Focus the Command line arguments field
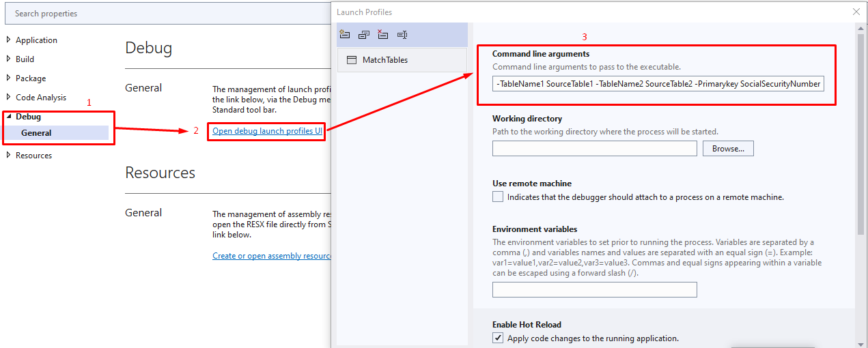Viewport: 868px width, 348px height. 658,84
